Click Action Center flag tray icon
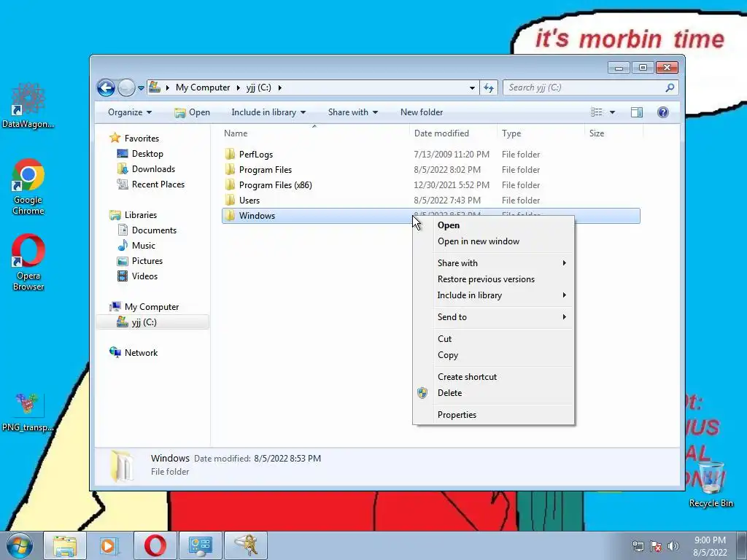This screenshot has height=560, width=747. coord(656,546)
